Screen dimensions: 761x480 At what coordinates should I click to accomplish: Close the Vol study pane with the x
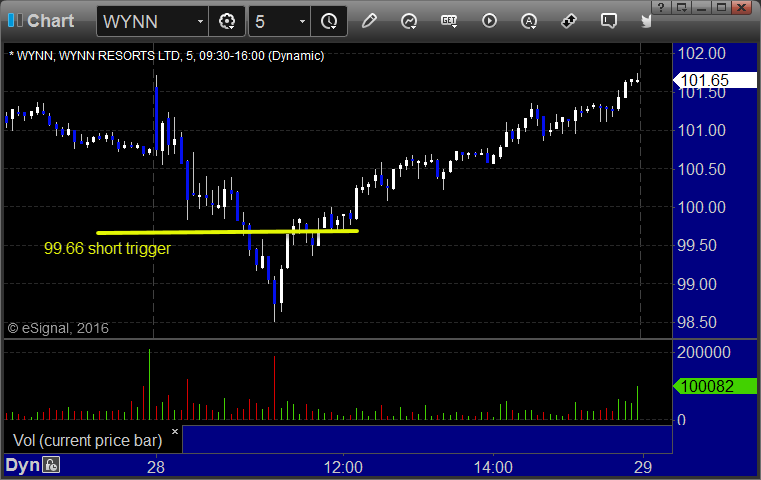(175, 431)
